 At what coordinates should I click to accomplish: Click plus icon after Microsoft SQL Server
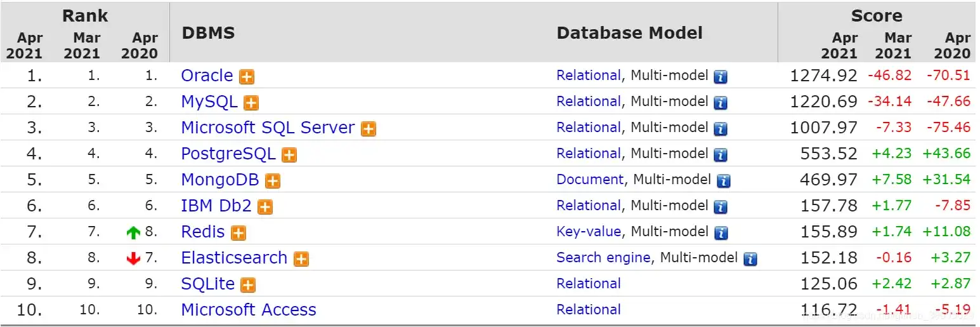tap(368, 129)
